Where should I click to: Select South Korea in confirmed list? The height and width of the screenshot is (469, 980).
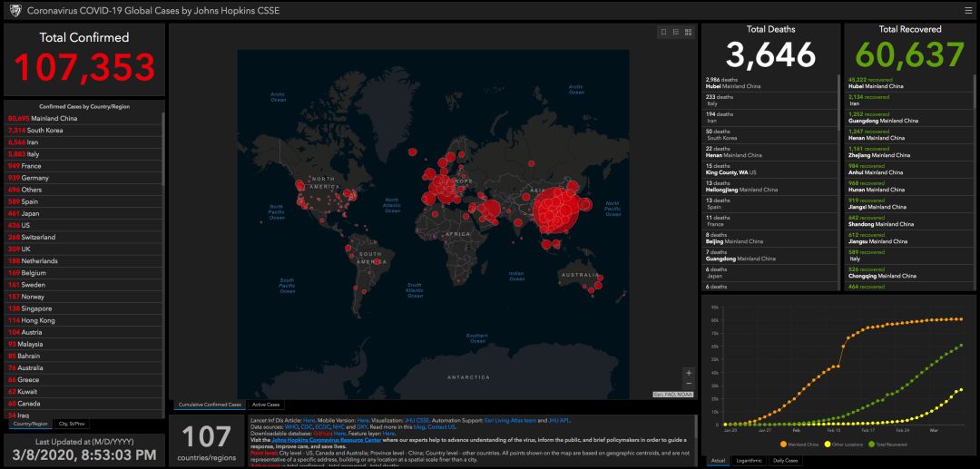(83, 130)
